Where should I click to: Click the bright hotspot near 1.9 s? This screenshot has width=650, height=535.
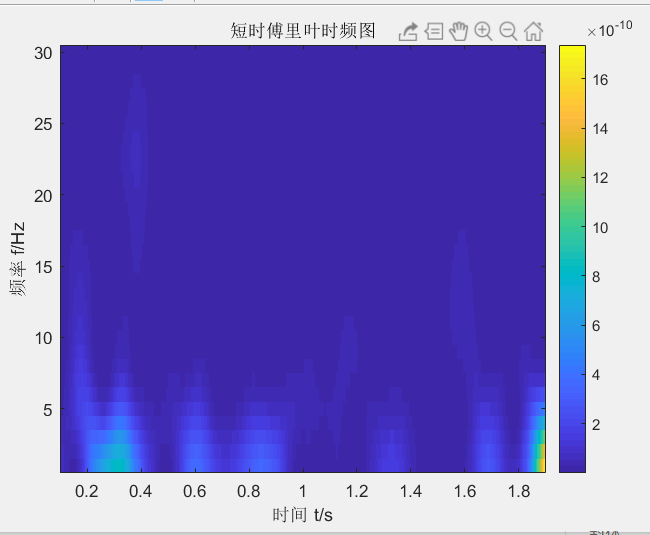pos(539,460)
